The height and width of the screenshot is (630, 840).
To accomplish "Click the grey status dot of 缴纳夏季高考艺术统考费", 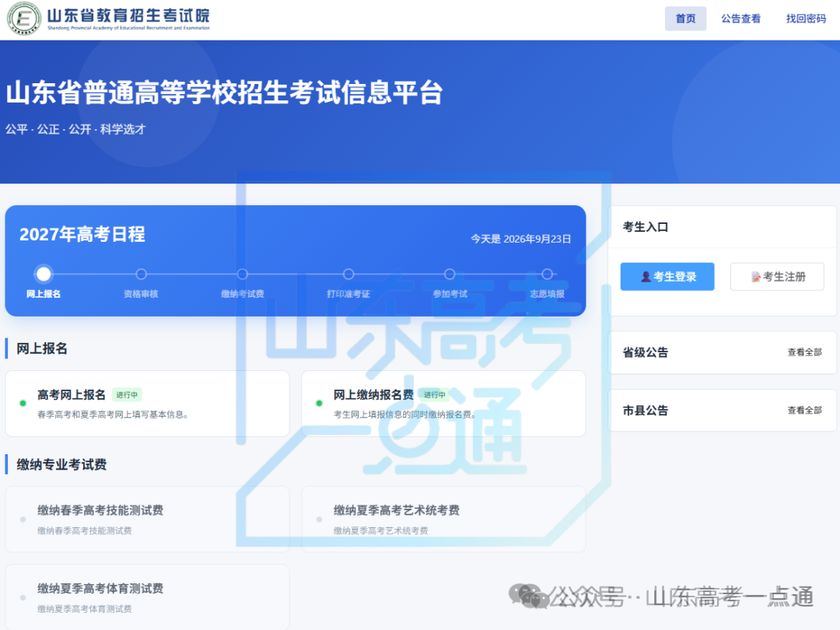I will [x=319, y=519].
